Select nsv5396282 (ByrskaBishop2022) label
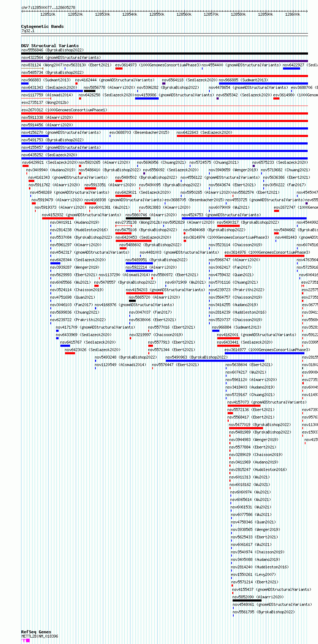This screenshot has width=318, height=644. pyautogui.click(x=168, y=87)
